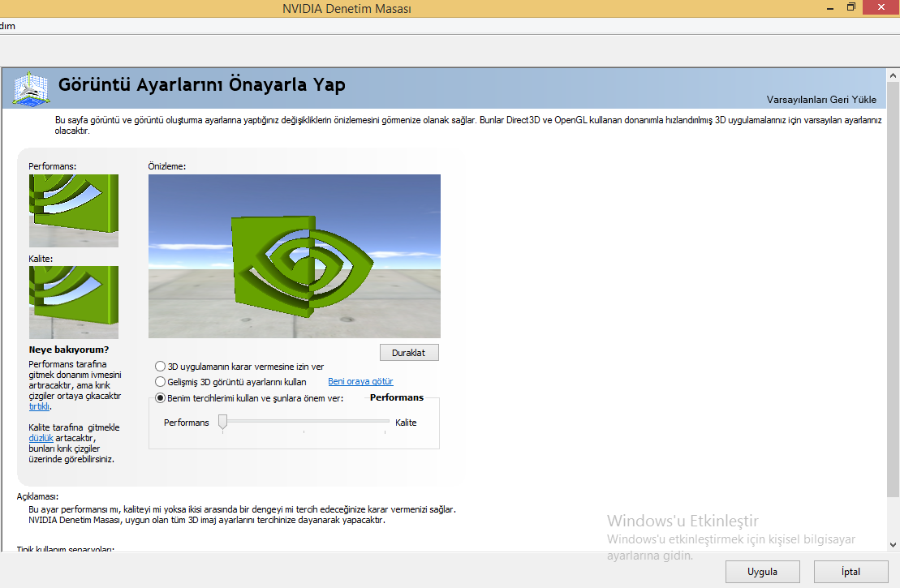This screenshot has height=588, width=900.
Task: Close the NVIDIA Denetim Masası window
Action: [x=881, y=7]
